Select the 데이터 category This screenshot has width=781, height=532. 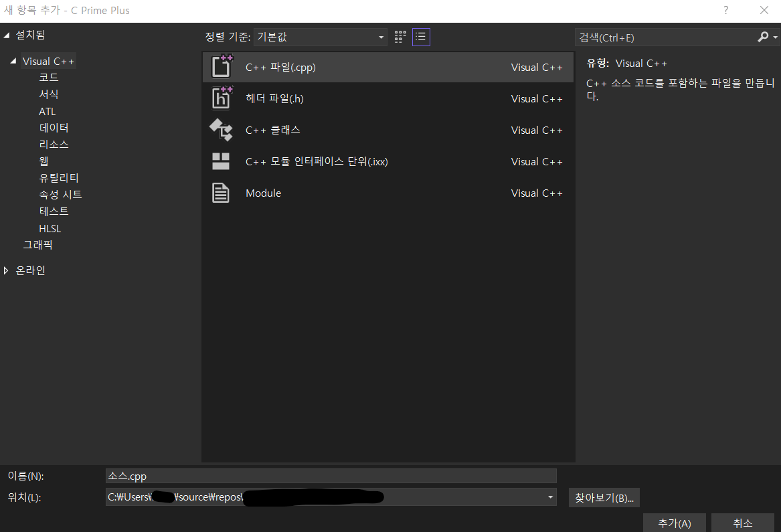point(54,128)
